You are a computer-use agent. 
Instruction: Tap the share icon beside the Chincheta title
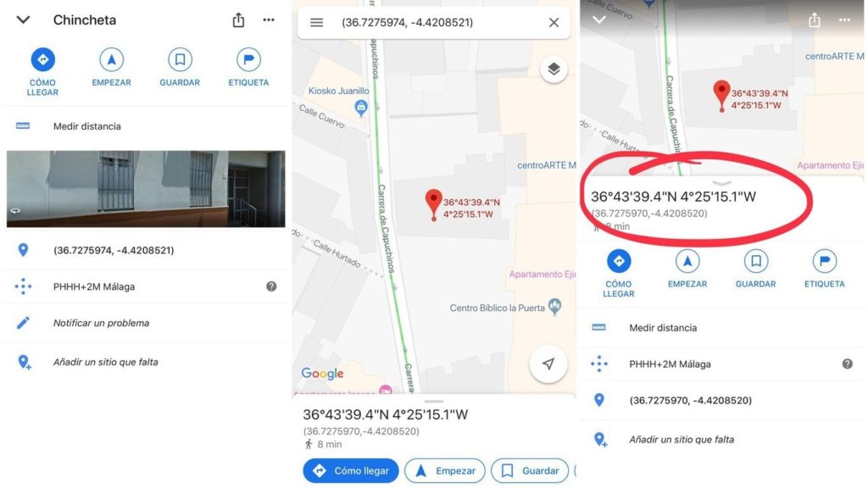coord(238,20)
